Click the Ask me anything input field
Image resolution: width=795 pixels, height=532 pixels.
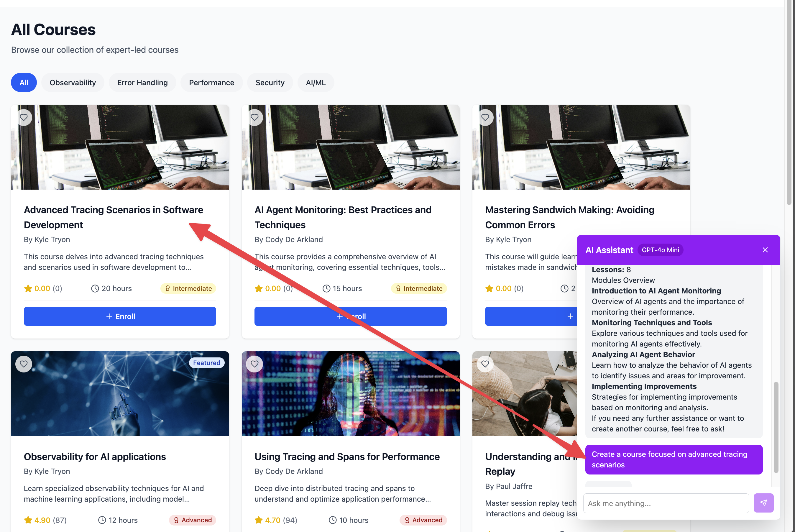coord(666,503)
